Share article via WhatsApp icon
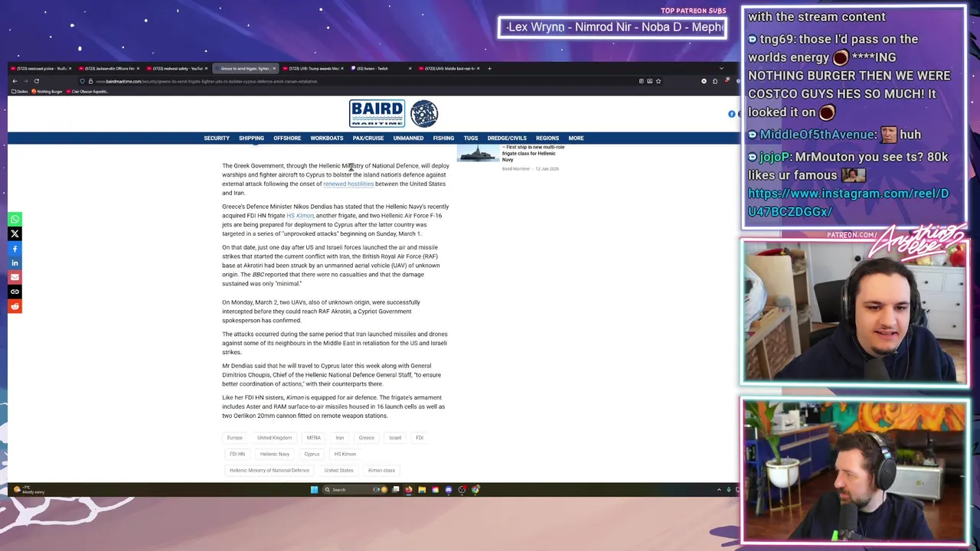 [x=15, y=219]
